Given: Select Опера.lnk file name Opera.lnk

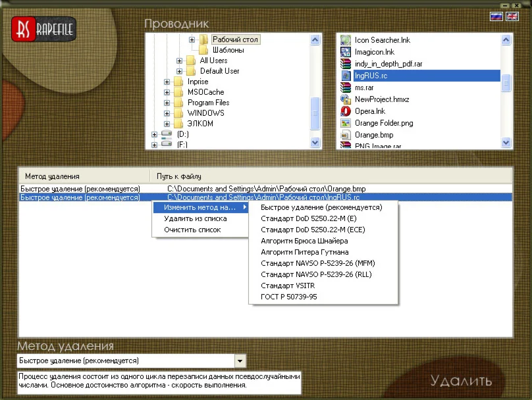Looking at the screenshot, I should [x=370, y=111].
